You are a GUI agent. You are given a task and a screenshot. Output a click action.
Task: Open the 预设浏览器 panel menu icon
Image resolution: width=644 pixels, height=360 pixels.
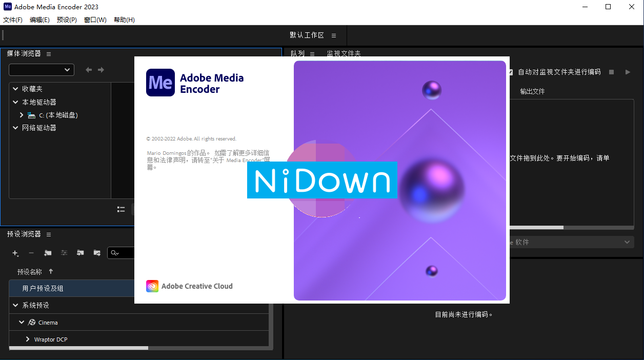(49, 234)
